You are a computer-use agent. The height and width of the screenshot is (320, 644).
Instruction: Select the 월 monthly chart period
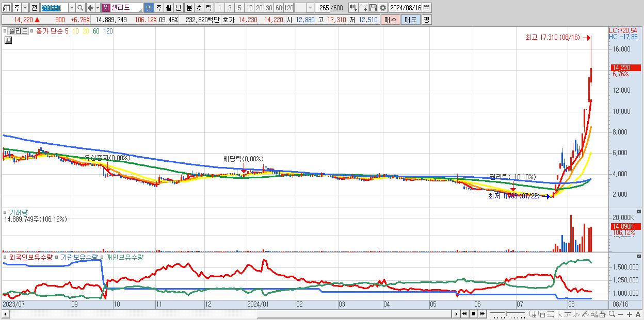tap(168, 8)
